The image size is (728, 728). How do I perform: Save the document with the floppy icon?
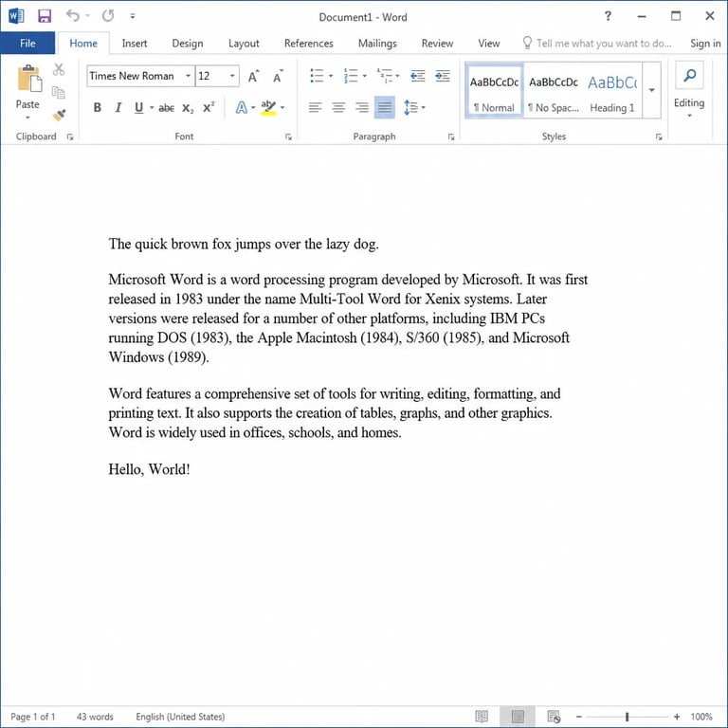click(x=45, y=16)
